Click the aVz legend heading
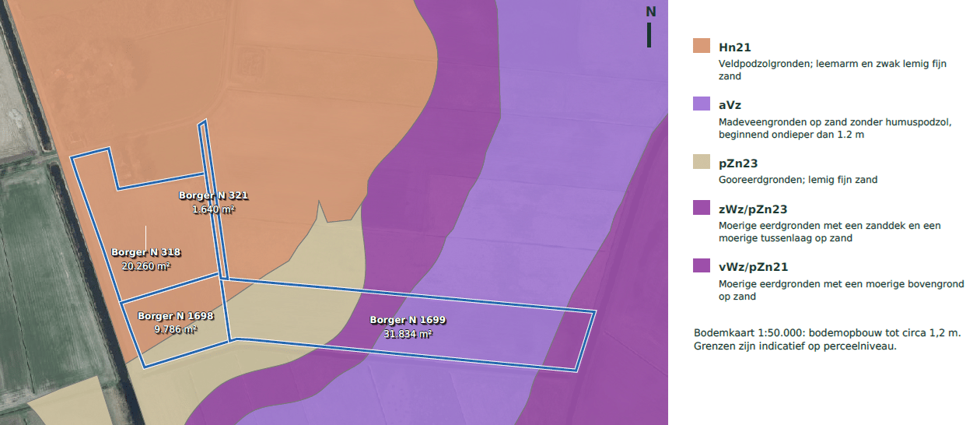Screen dimensions: 980x425 [730, 105]
